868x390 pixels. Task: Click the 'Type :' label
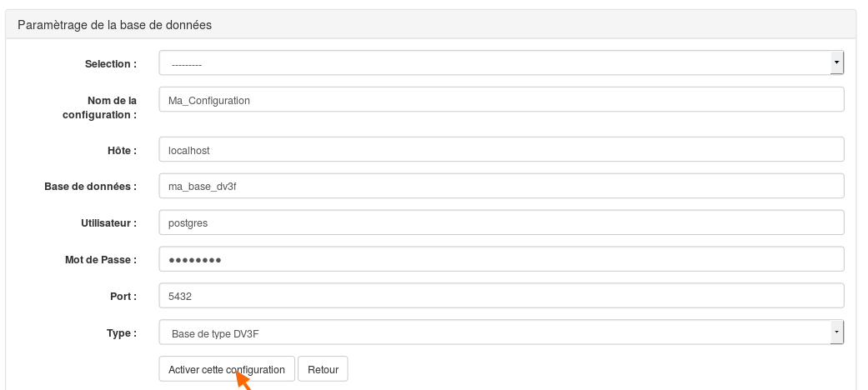click(122, 333)
